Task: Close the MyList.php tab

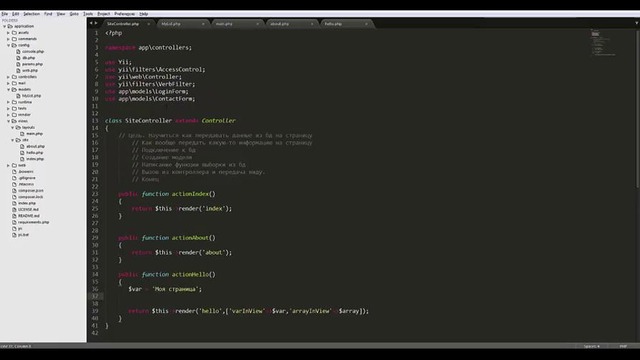Action: [x=203, y=24]
